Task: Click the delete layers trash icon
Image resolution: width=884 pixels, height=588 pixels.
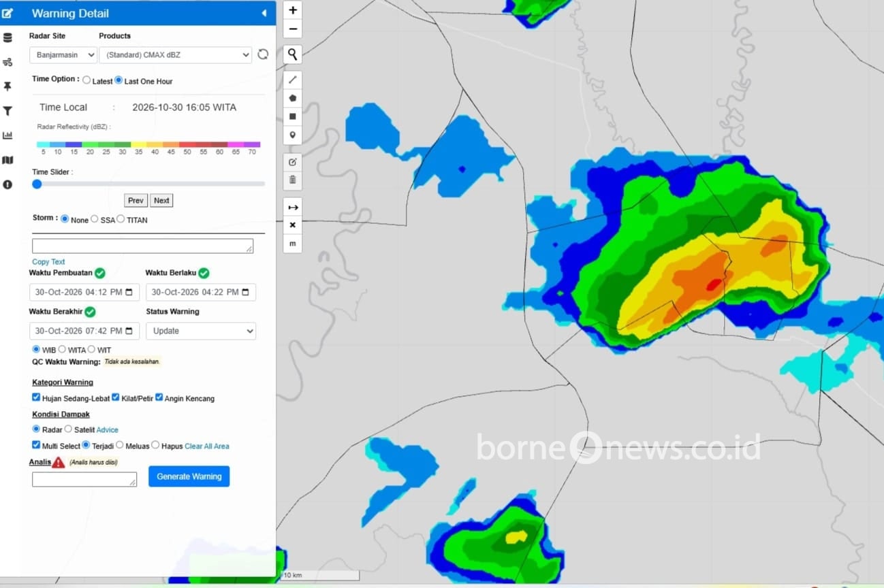Action: 293,180
